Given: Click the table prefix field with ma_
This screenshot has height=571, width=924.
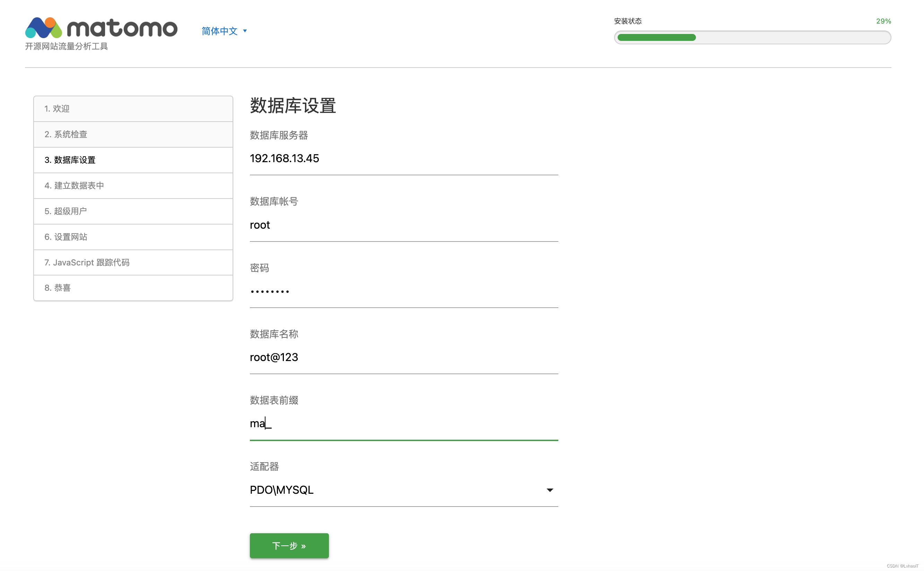Looking at the screenshot, I should click(404, 424).
